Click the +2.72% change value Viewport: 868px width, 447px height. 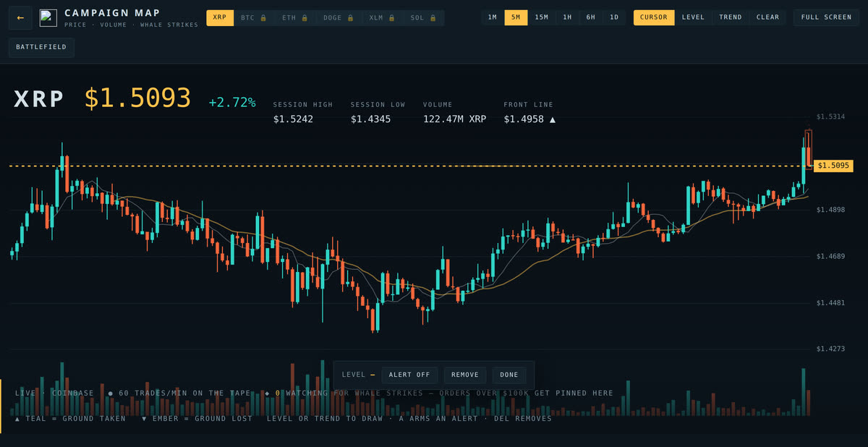click(232, 103)
